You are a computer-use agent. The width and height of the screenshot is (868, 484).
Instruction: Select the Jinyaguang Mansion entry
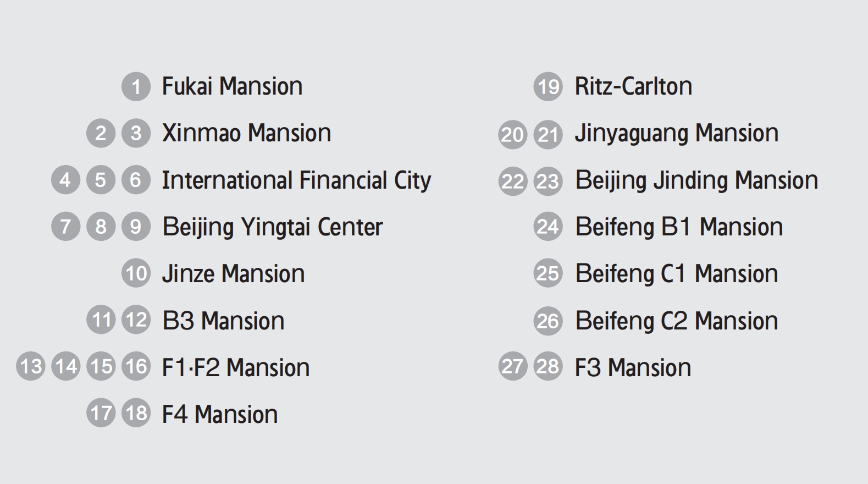click(x=677, y=134)
